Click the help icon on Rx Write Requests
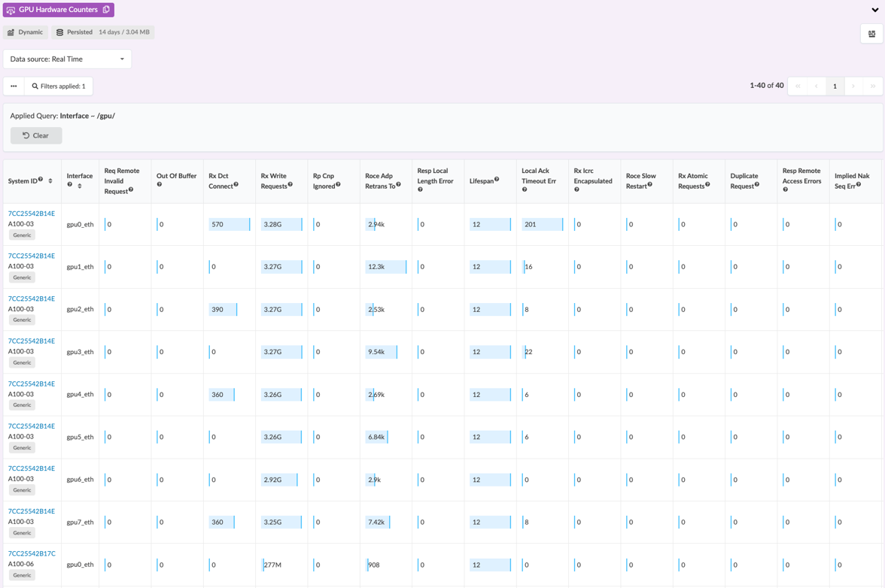 point(290,185)
